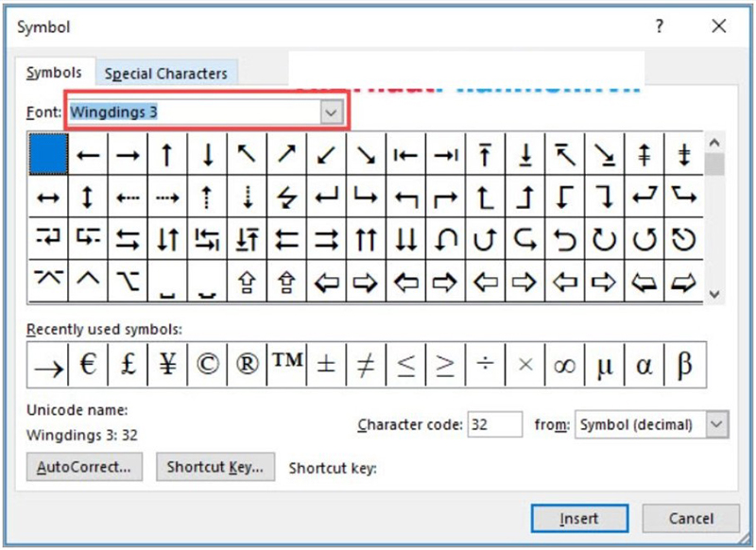Select the yen sign from recently used symbols
Image resolution: width=756 pixels, height=550 pixels.
click(x=167, y=365)
